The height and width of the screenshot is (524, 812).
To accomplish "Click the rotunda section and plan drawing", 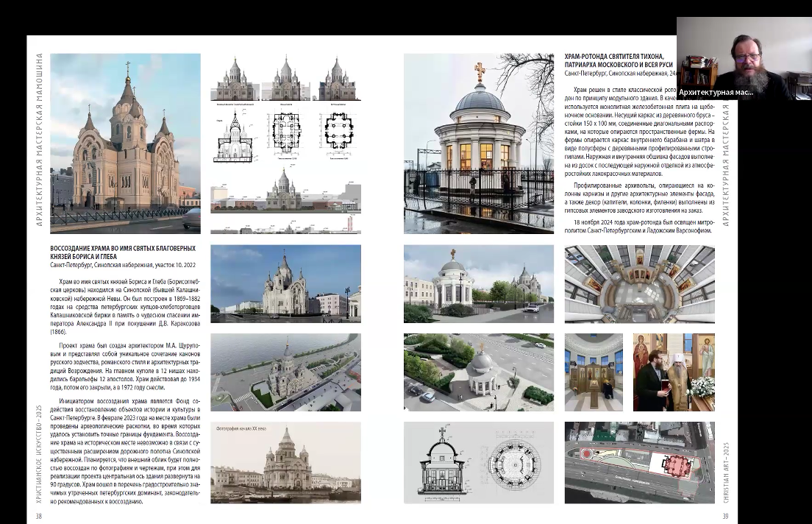I will coord(479,463).
